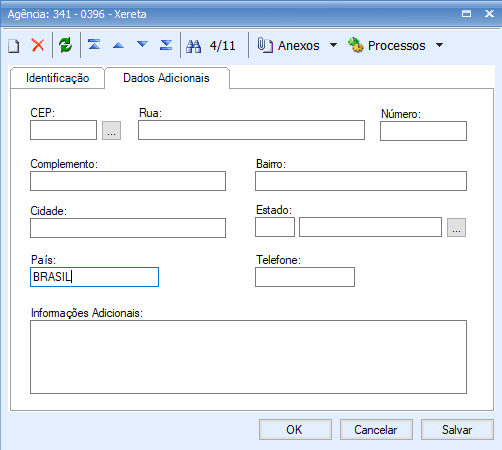Focus the Número input field

click(x=423, y=131)
